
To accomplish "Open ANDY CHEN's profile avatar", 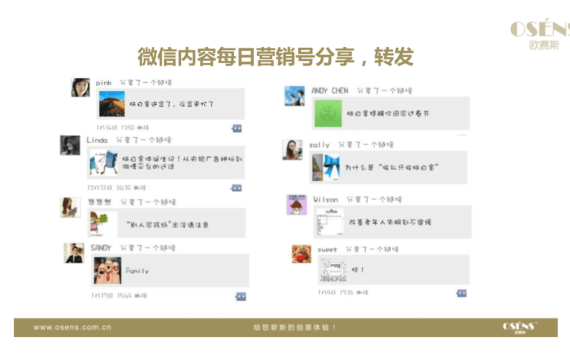I will coord(294,96).
